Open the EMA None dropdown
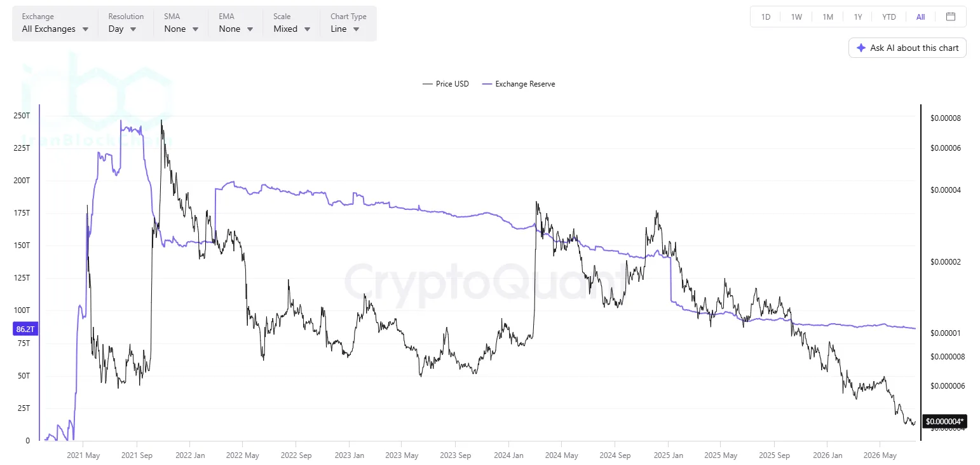Screen dimensions: 980x465 click(x=236, y=23)
